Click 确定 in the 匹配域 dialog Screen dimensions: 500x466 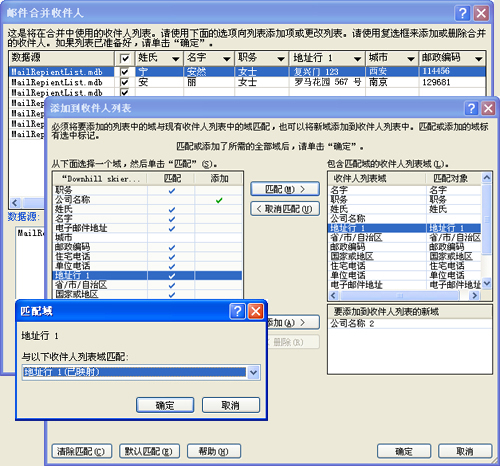[x=165, y=405]
